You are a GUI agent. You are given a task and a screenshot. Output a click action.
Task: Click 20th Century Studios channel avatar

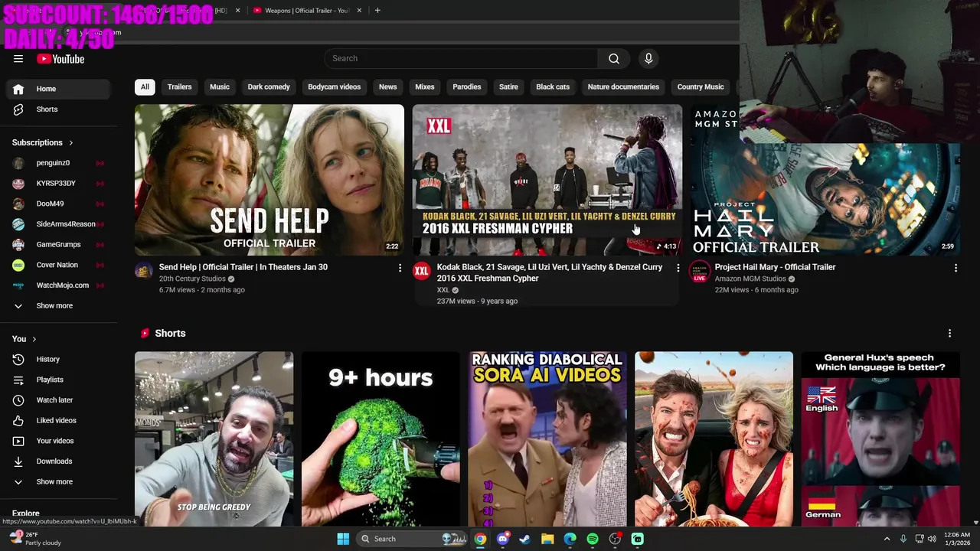tap(144, 271)
